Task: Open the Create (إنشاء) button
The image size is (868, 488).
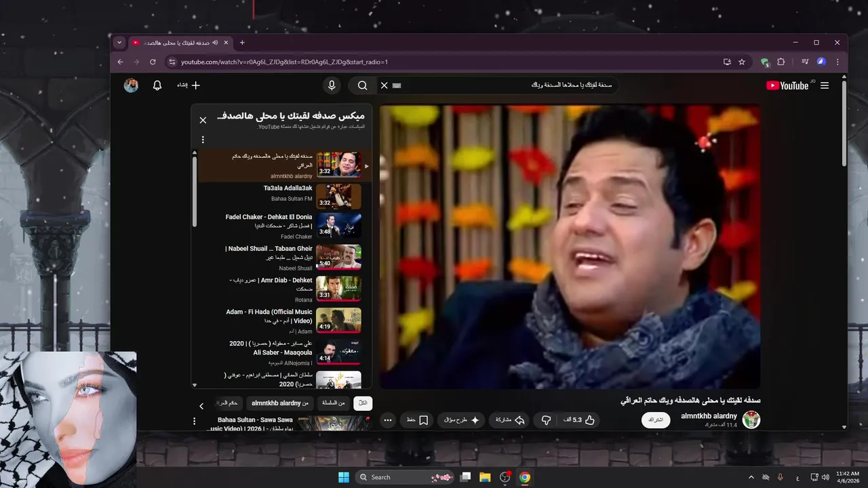Action: click(189, 85)
